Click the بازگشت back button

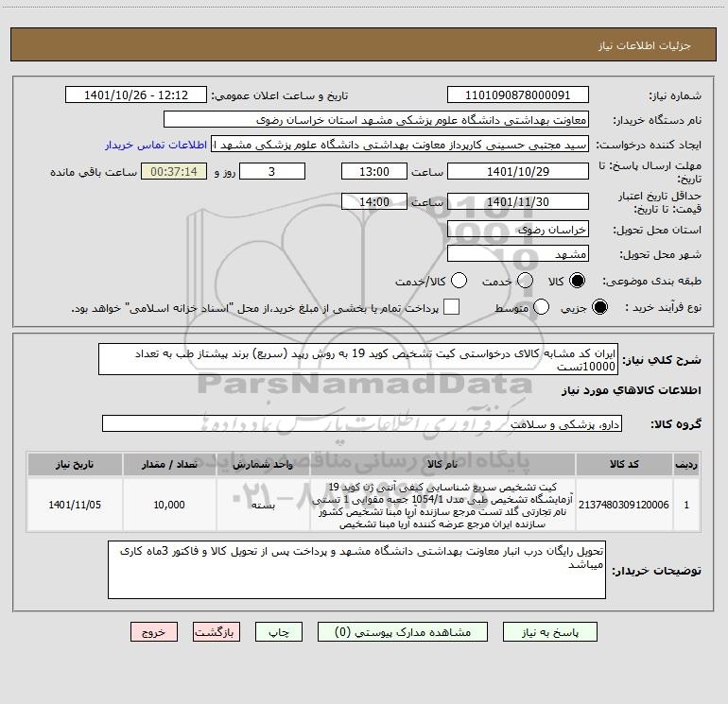tap(217, 632)
